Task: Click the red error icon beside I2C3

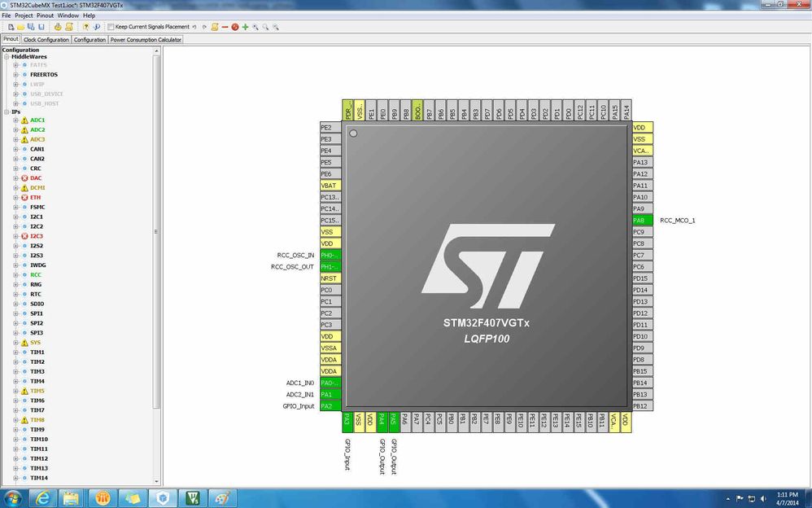Action: tap(24, 236)
